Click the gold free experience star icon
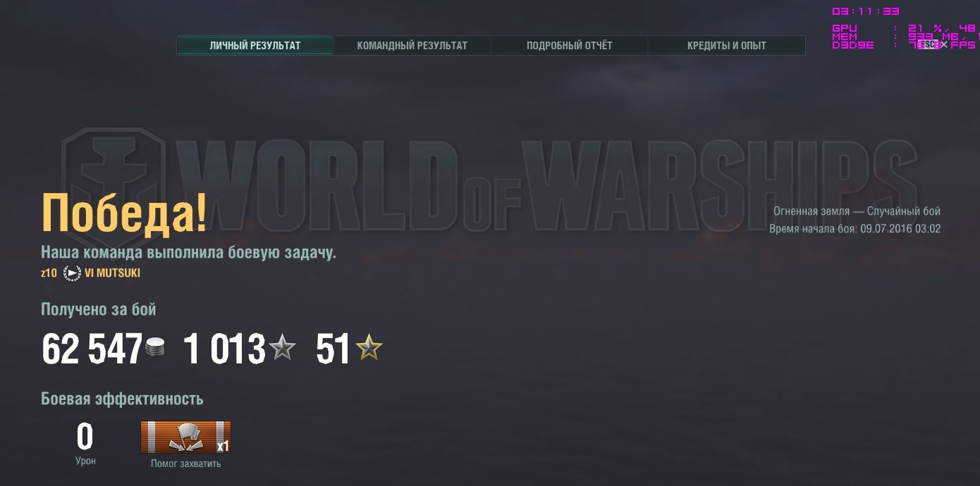This screenshot has width=980, height=486. click(x=369, y=348)
